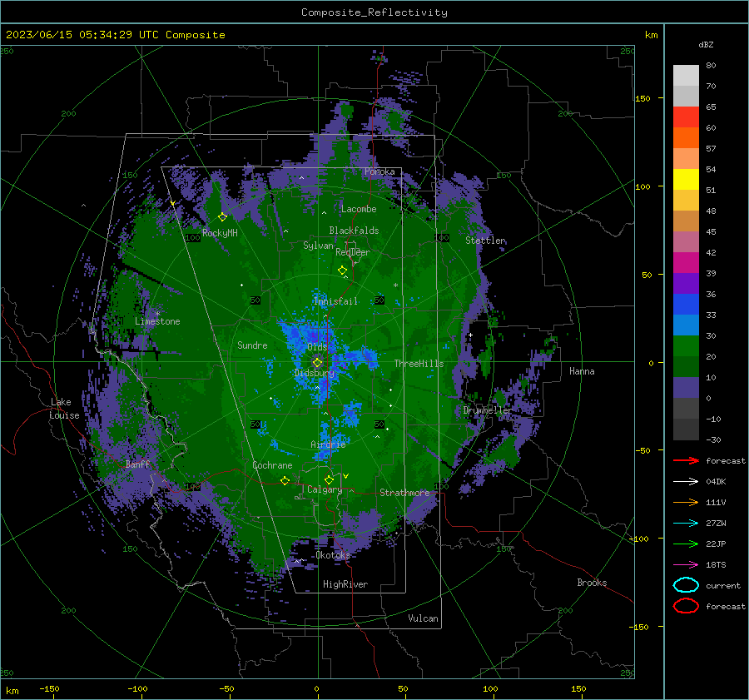Click the 'current' legend label

[723, 586]
